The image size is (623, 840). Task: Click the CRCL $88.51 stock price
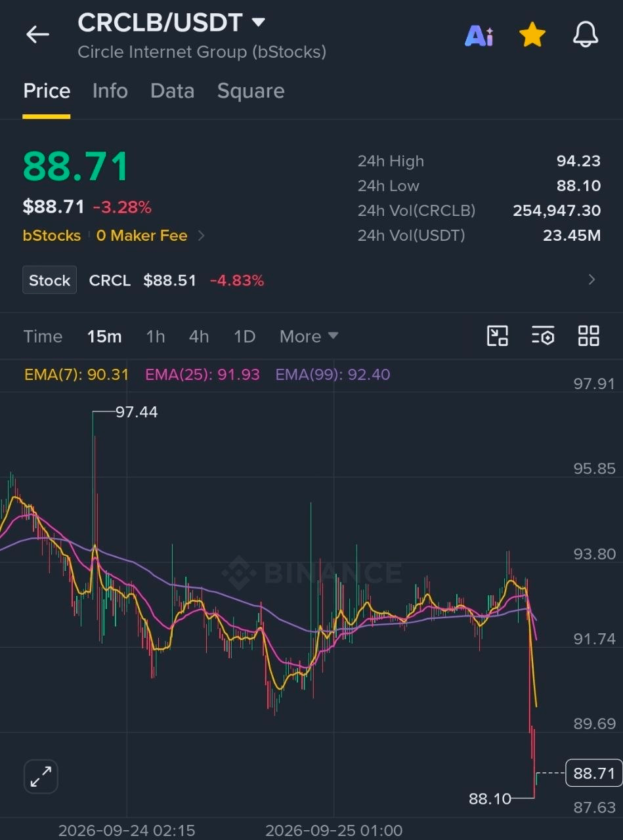tap(169, 280)
